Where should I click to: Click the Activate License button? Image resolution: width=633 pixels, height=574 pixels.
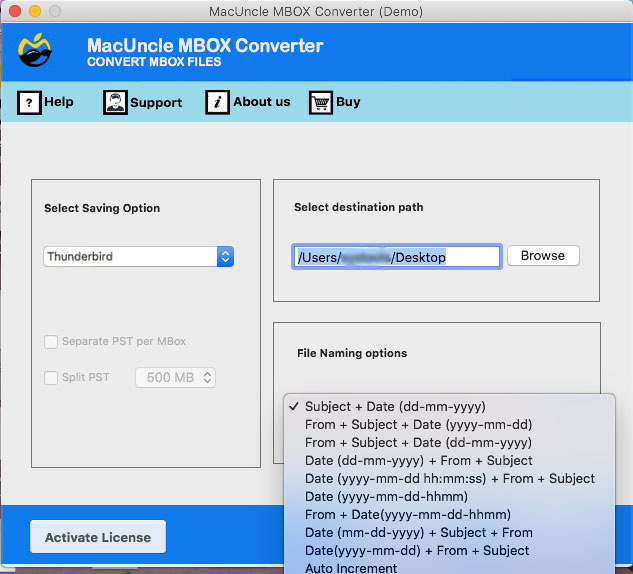[x=98, y=537]
